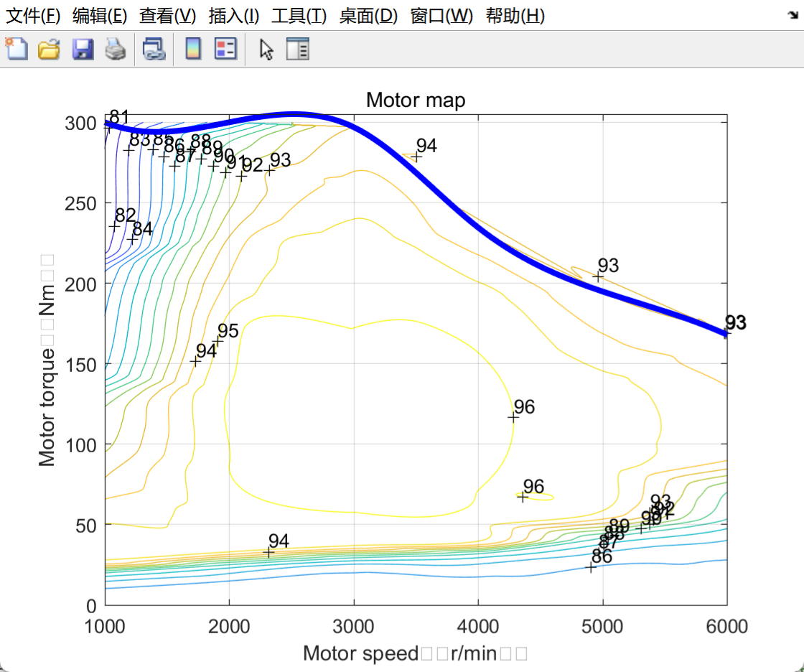Screen dimensions: 804x672
Task: Insert a legend using the toolbar icon
Action: click(x=225, y=50)
